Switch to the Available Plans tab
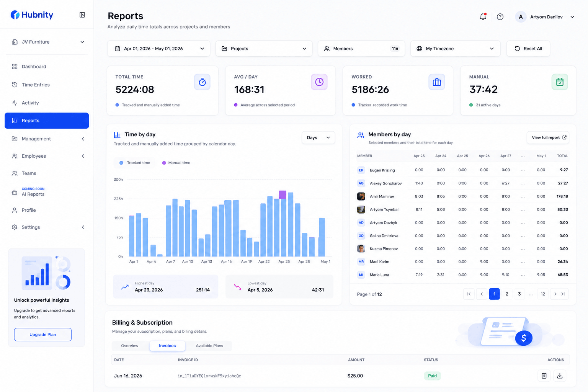 (209, 346)
